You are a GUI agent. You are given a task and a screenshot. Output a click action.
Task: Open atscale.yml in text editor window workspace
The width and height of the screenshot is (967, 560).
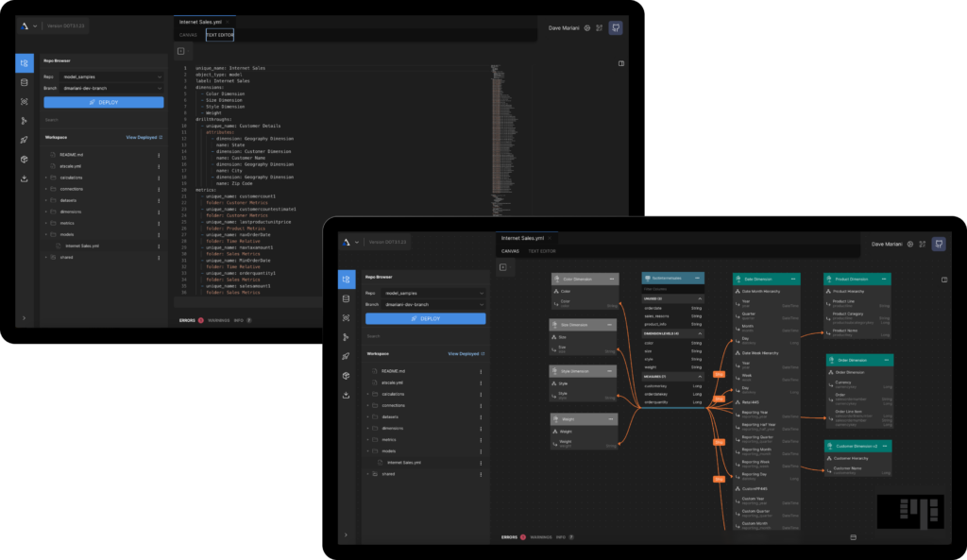70,166
